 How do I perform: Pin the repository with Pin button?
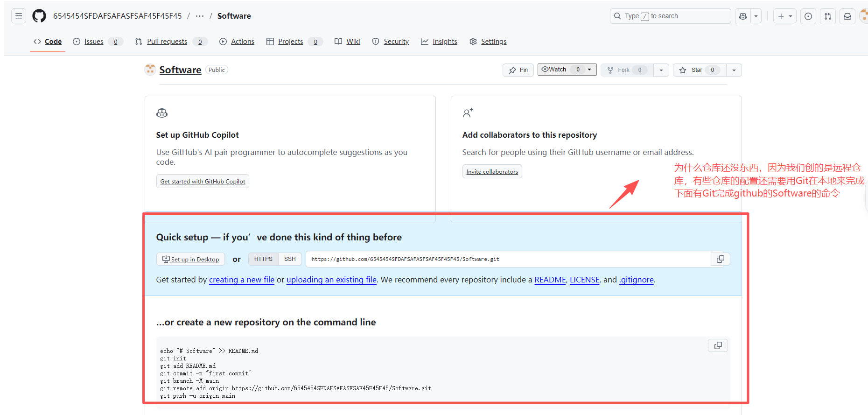(518, 70)
